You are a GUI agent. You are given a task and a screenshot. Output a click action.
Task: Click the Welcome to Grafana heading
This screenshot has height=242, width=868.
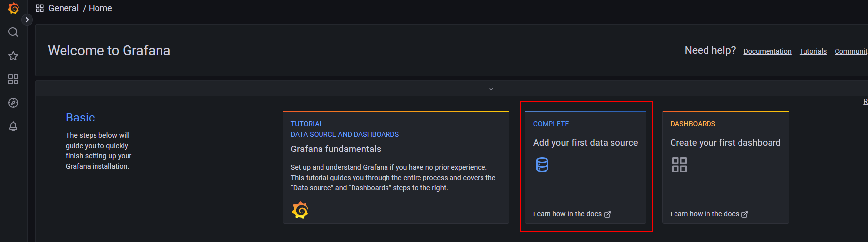pos(109,50)
